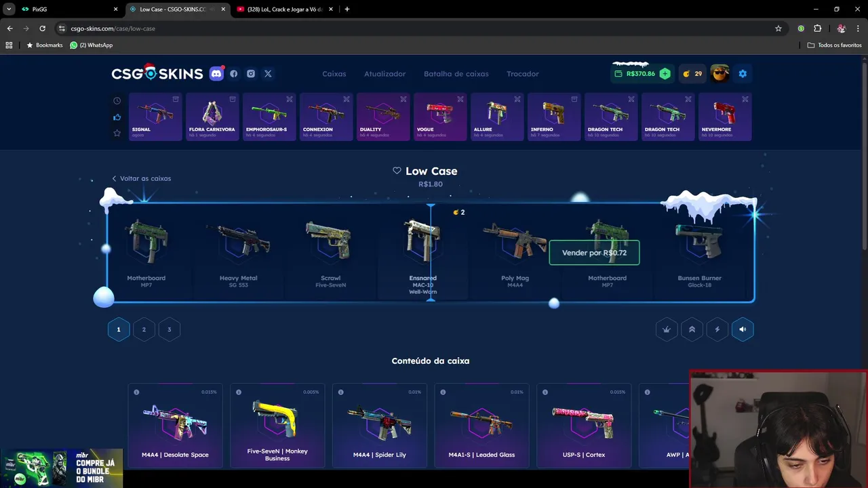
Task: Open the EMPHOROSAUR-S drop card
Action: pos(269,117)
